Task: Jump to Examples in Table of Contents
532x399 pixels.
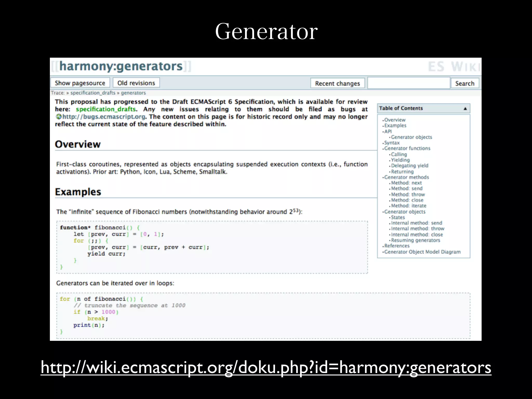Action: pyautogui.click(x=395, y=125)
